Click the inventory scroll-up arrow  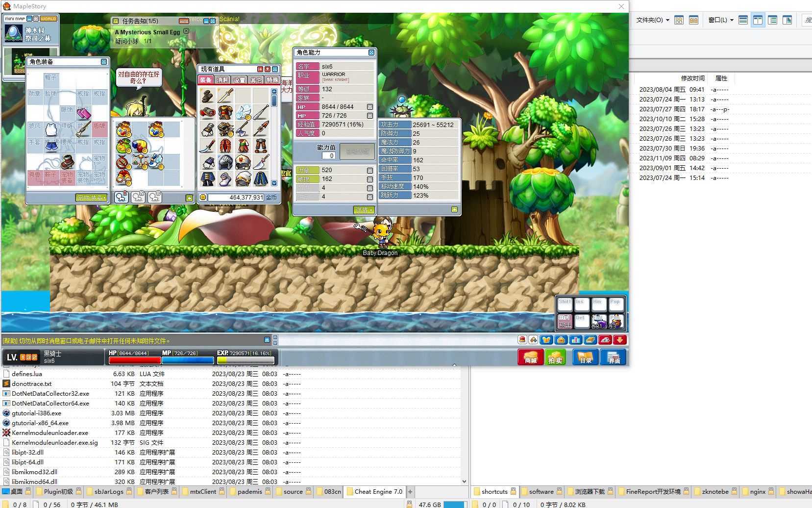pyautogui.click(x=274, y=91)
